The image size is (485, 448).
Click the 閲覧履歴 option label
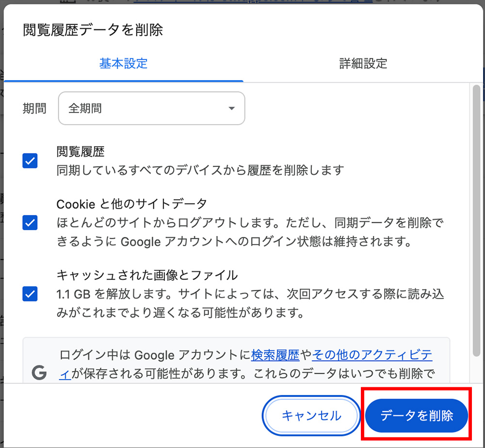81,152
